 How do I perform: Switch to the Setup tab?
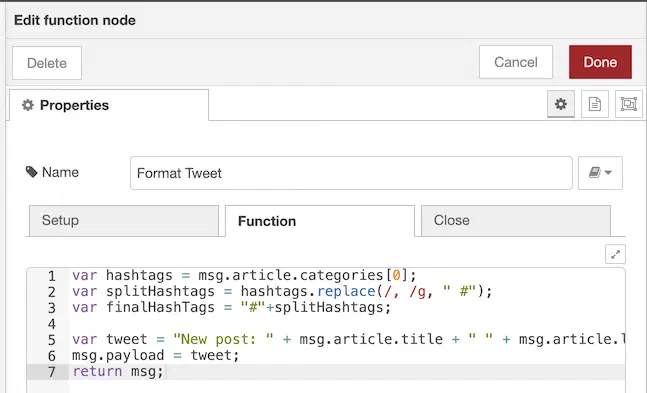[124, 221]
